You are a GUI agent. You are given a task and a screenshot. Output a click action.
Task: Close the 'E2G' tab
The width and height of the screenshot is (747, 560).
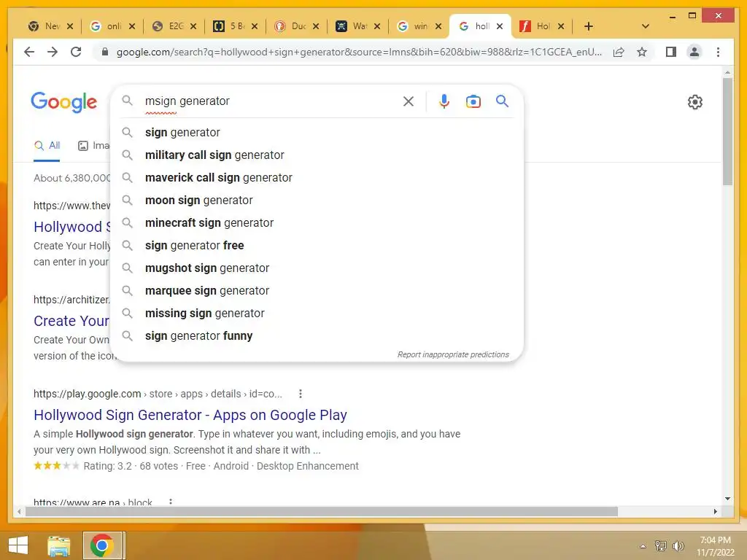coord(193,26)
